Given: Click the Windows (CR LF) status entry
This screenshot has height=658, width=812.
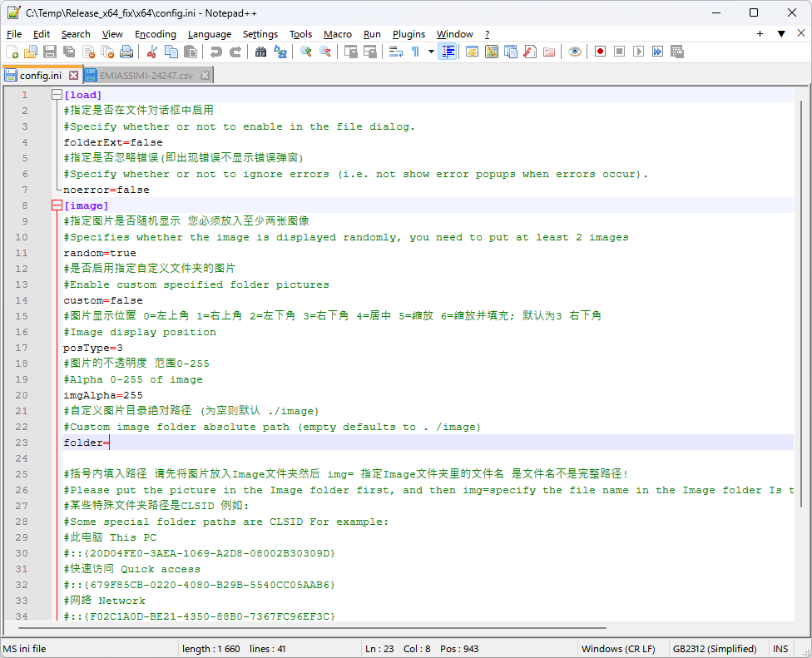Looking at the screenshot, I should 618,649.
